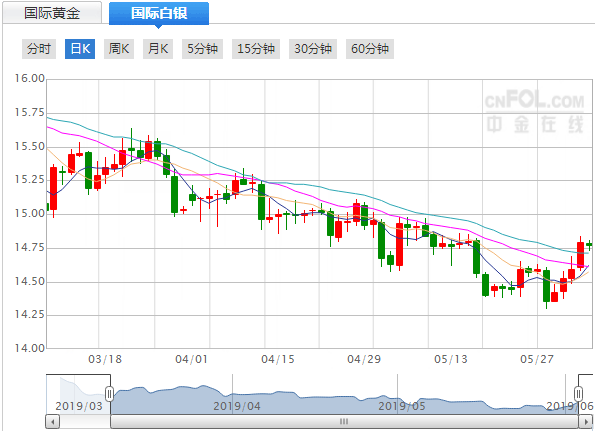Click the 2019/04 label in navigator

coord(237,406)
